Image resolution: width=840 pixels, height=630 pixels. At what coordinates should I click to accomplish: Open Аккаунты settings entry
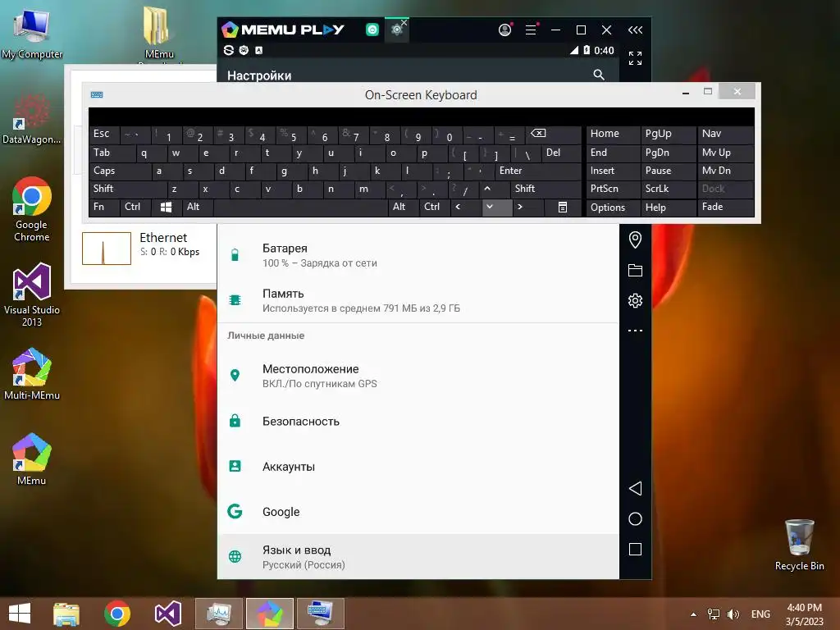click(x=418, y=466)
